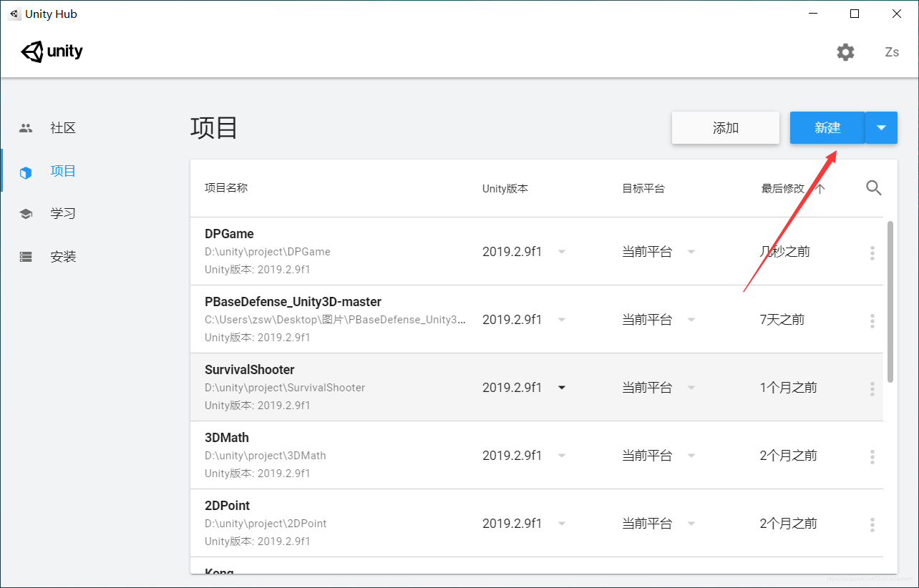Open 社区 section in sidebar

tap(63, 128)
